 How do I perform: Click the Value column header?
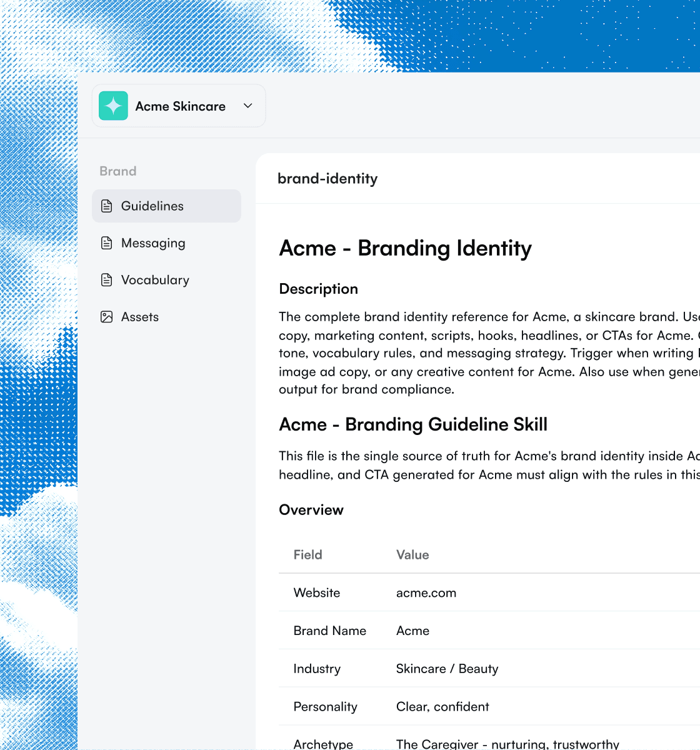[x=412, y=555]
